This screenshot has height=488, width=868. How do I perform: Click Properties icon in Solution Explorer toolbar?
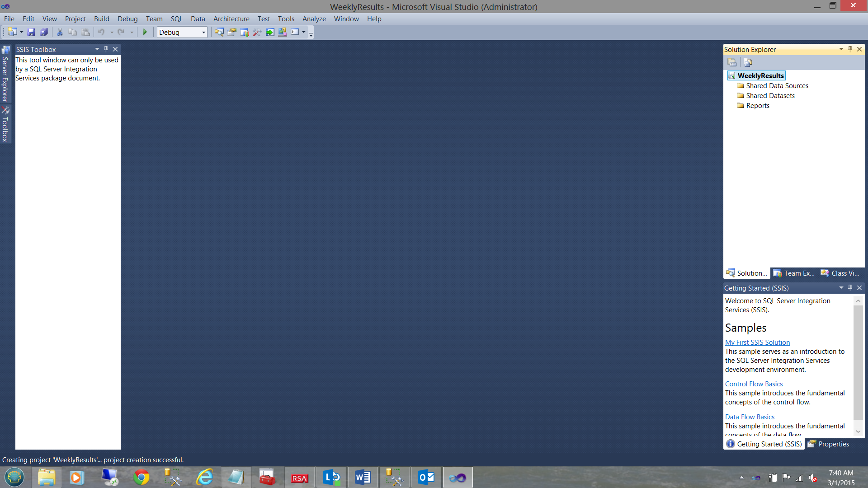point(732,62)
